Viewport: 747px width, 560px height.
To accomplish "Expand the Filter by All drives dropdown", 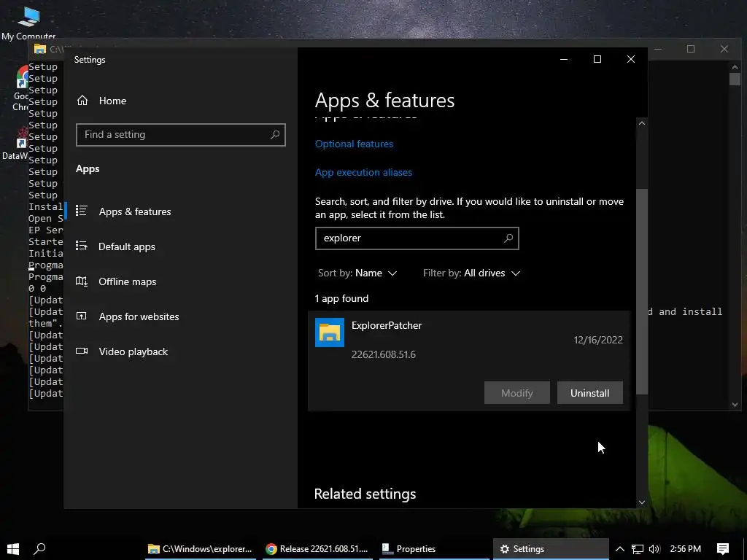I will 471,273.
